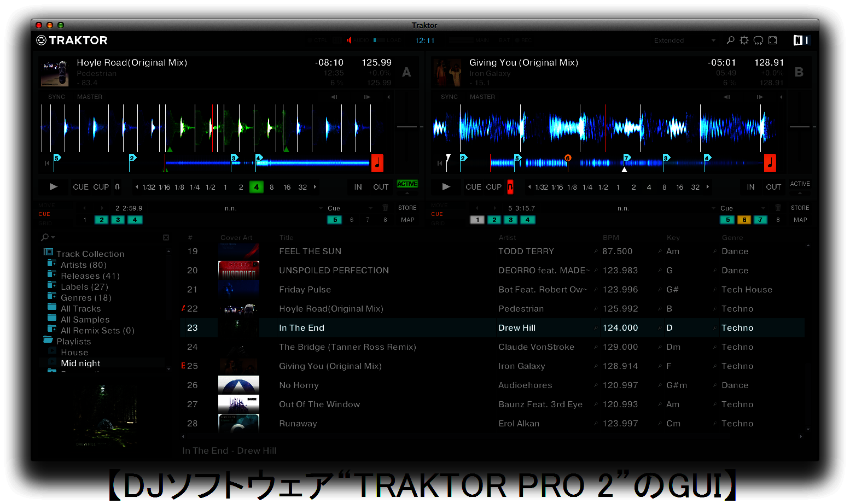Click STORE cue button on Deck A

click(407, 208)
